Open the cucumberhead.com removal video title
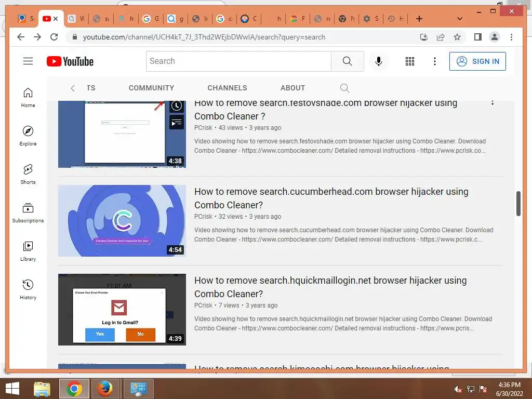This screenshot has height=399, width=532. click(331, 198)
